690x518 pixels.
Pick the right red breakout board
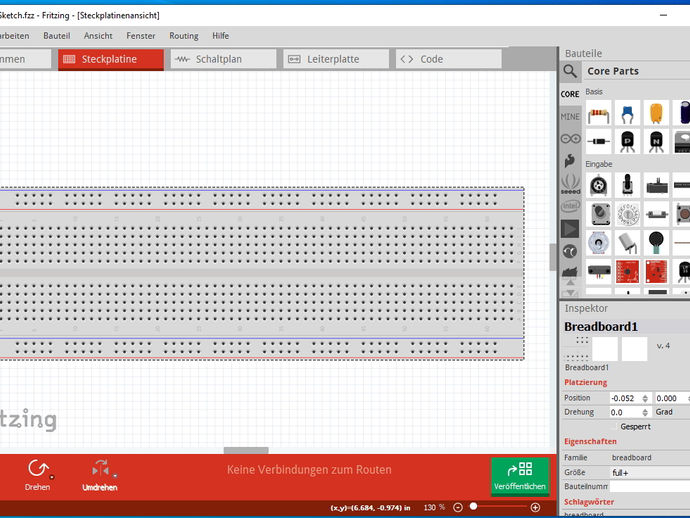tap(656, 271)
